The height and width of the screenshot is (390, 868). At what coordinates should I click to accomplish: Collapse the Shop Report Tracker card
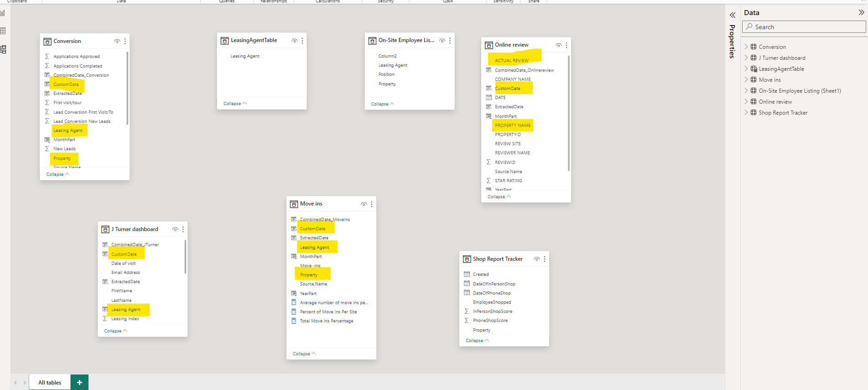pos(477,341)
